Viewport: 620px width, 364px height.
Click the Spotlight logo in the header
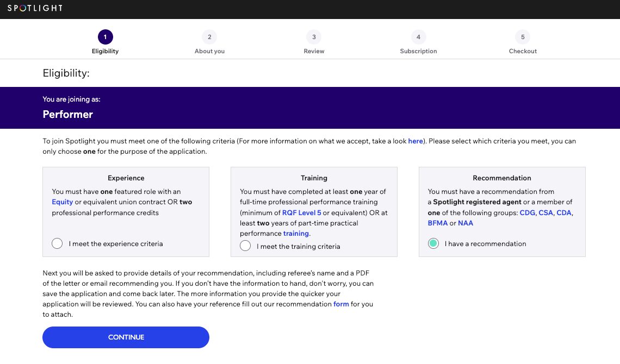[34, 8]
